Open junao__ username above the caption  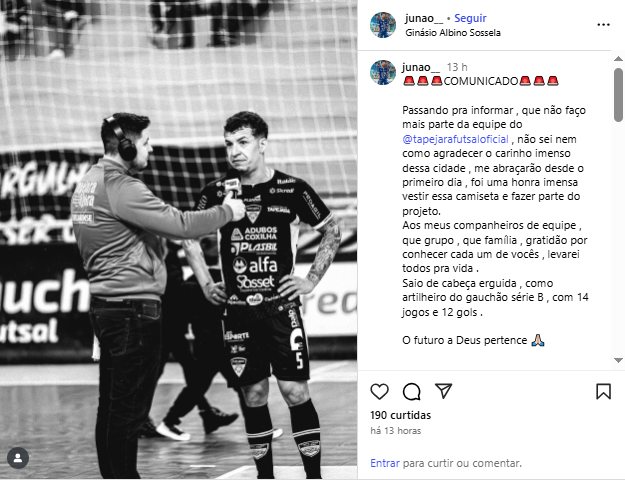tap(421, 67)
